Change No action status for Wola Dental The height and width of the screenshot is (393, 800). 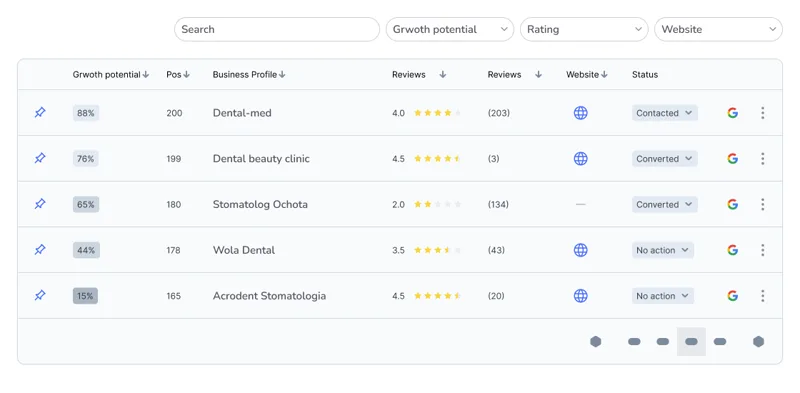663,250
